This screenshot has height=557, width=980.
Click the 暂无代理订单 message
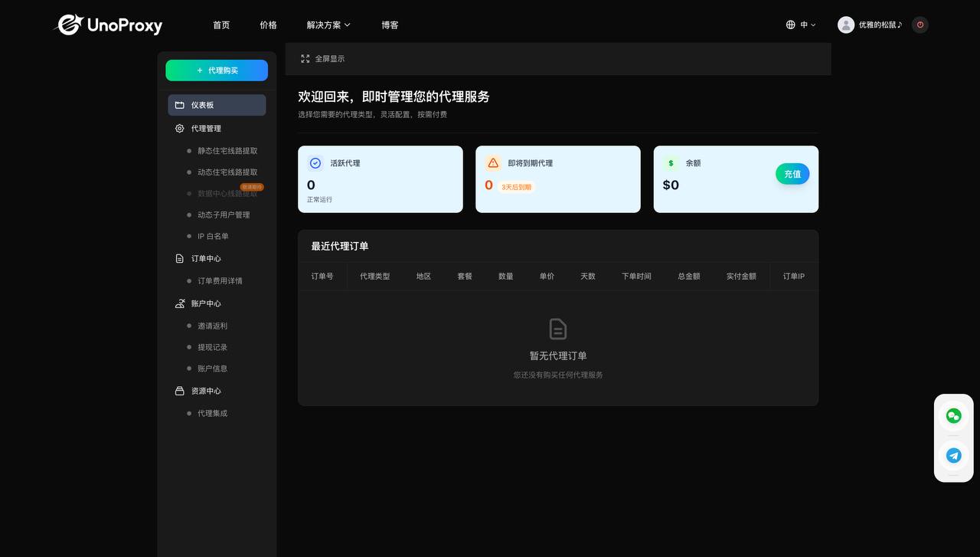click(x=558, y=356)
